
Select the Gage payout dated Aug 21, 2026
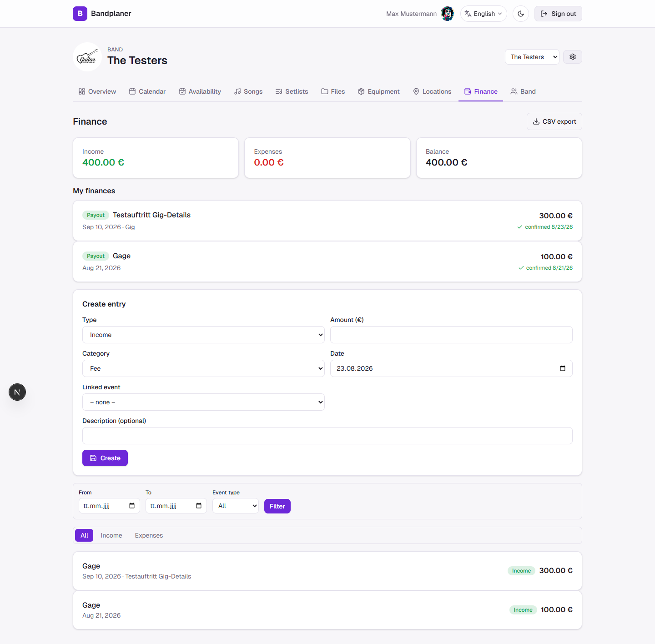(x=327, y=262)
